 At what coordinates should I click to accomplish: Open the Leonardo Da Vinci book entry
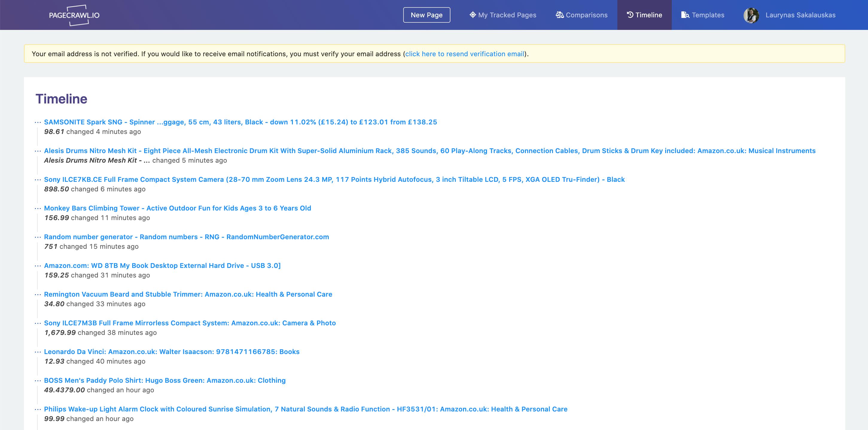[x=171, y=351]
